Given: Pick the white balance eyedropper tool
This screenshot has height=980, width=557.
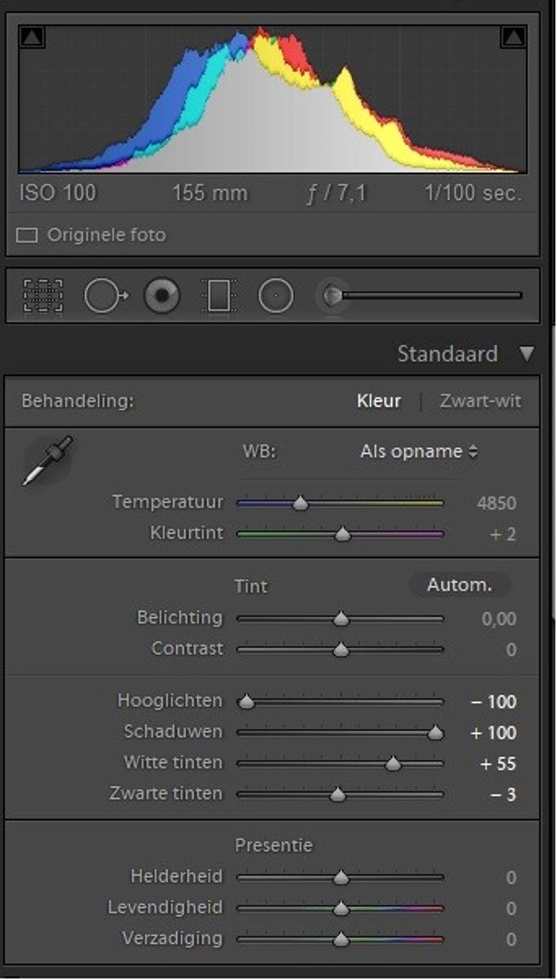Looking at the screenshot, I should (x=47, y=461).
